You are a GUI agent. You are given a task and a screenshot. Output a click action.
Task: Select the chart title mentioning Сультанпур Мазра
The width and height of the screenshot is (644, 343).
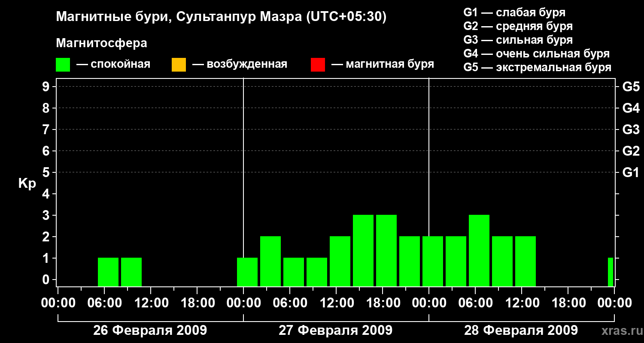coord(221,17)
